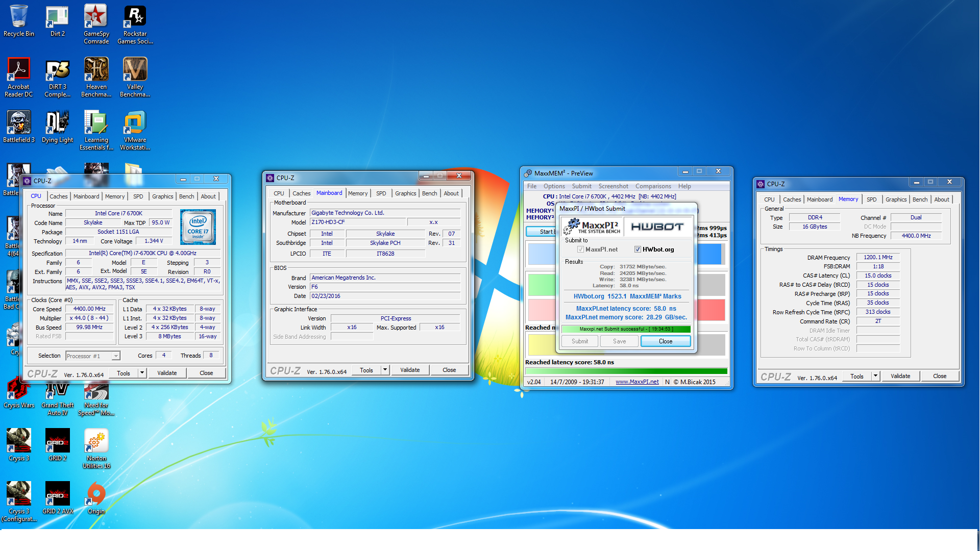Open Bench tab in left CPU-Z window
Image resolution: width=980 pixels, height=551 pixels.
pos(186,196)
